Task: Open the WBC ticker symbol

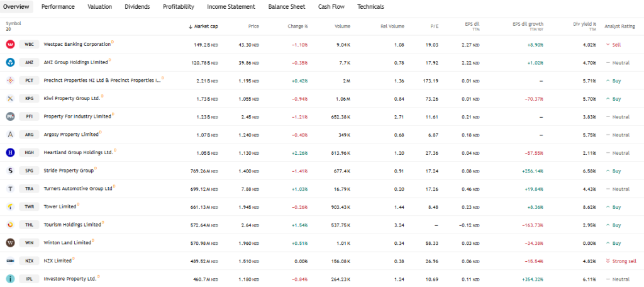Action: [29, 45]
